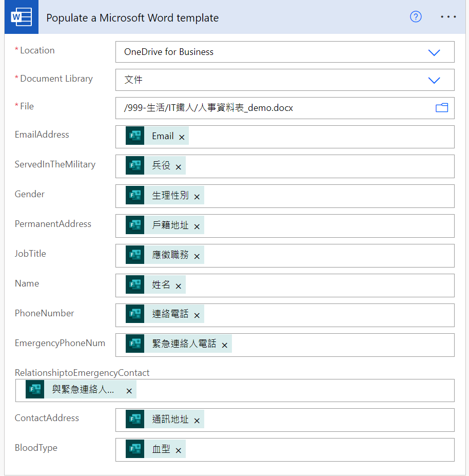Remove the 應徵職務 token with its X

[197, 257]
